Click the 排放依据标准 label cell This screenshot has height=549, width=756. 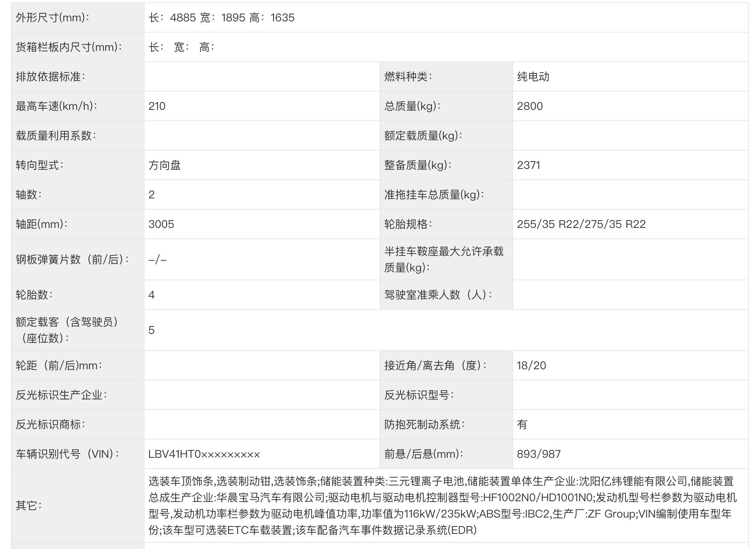pyautogui.click(x=51, y=77)
